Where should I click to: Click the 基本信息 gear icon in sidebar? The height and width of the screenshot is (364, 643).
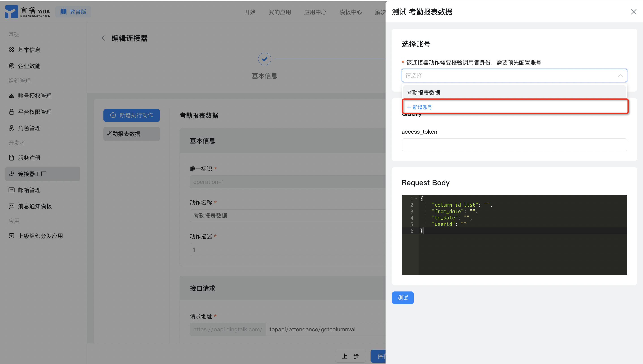tap(11, 49)
